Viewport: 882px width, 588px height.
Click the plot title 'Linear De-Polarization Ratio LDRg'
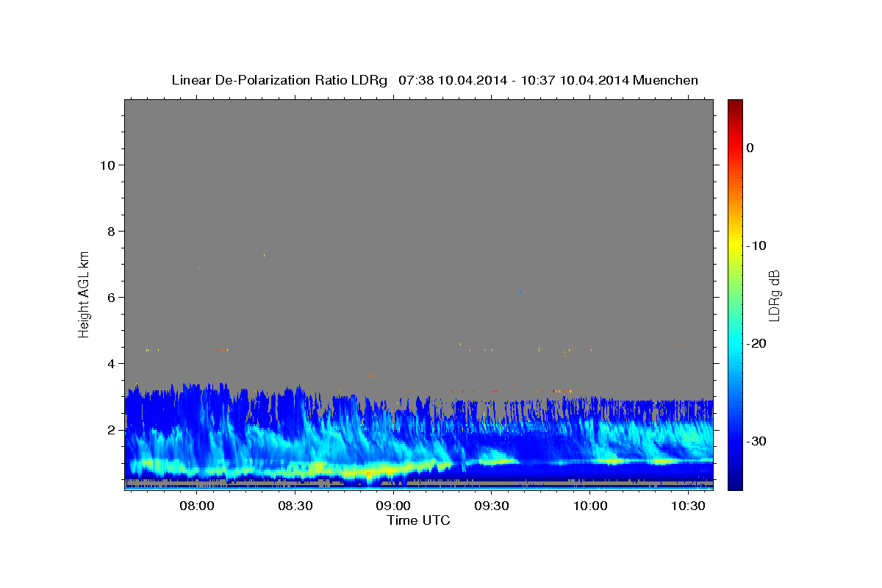pyautogui.click(x=279, y=80)
